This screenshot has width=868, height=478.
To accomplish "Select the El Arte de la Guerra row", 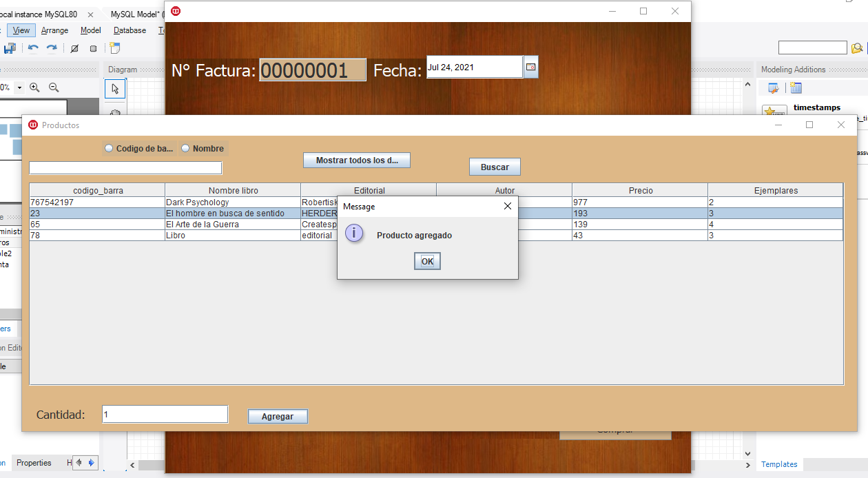I will coord(436,225).
